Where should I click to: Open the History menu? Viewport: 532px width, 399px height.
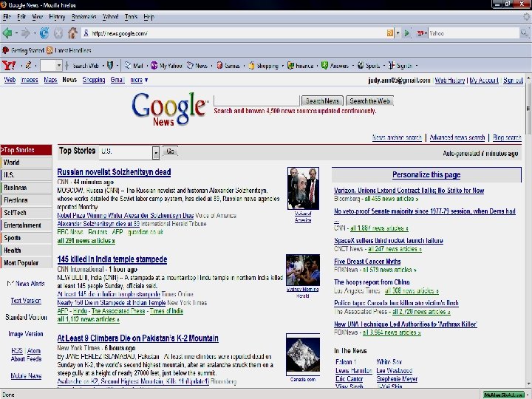click(x=57, y=16)
